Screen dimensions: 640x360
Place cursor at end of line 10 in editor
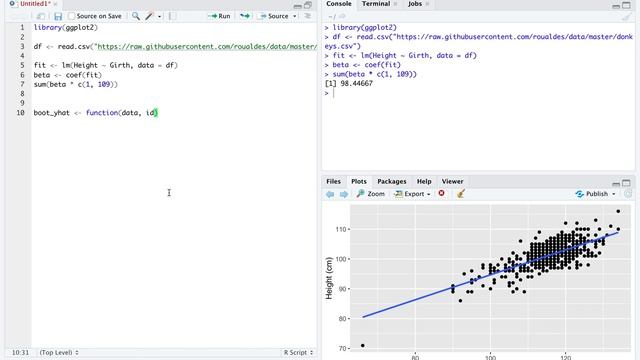[158, 113]
